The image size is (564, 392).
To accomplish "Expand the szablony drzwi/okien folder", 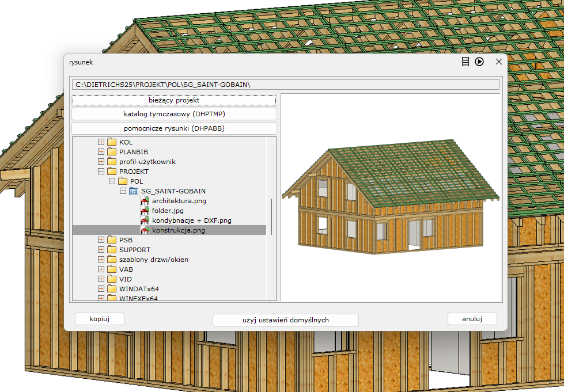I will pyautogui.click(x=101, y=260).
